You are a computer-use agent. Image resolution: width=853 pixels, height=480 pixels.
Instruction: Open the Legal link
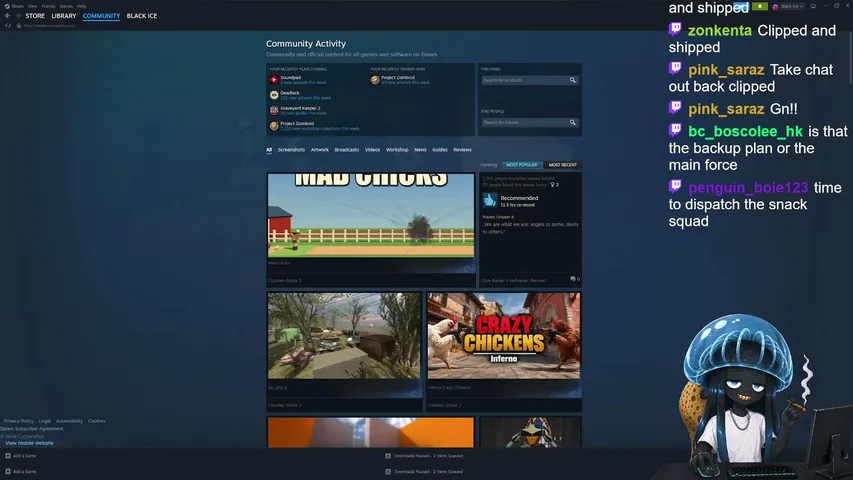45,421
